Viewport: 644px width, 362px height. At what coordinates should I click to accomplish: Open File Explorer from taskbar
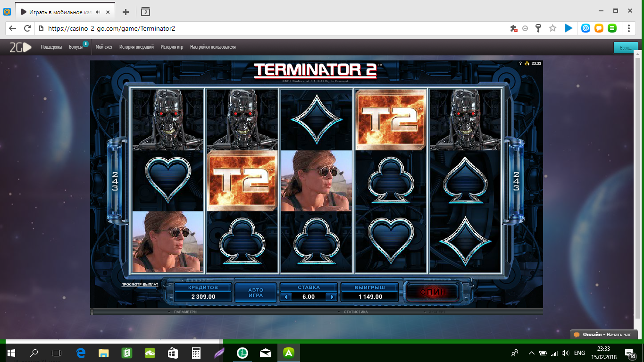104,353
